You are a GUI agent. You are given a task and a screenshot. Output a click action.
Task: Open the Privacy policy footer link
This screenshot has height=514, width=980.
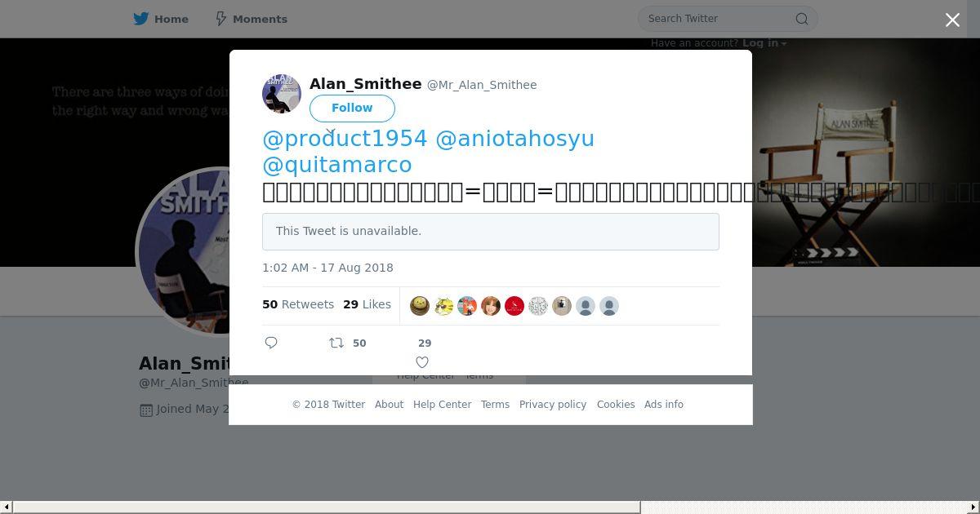tap(553, 405)
